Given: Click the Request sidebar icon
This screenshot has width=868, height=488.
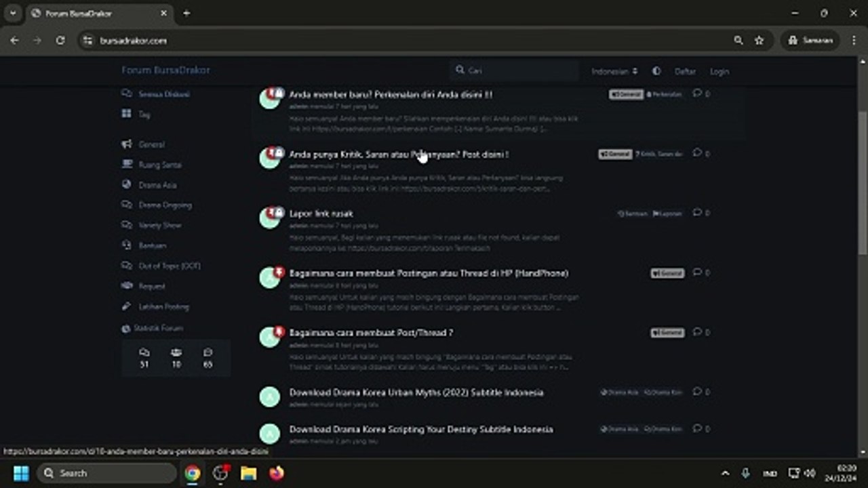Looking at the screenshot, I should click(126, 286).
